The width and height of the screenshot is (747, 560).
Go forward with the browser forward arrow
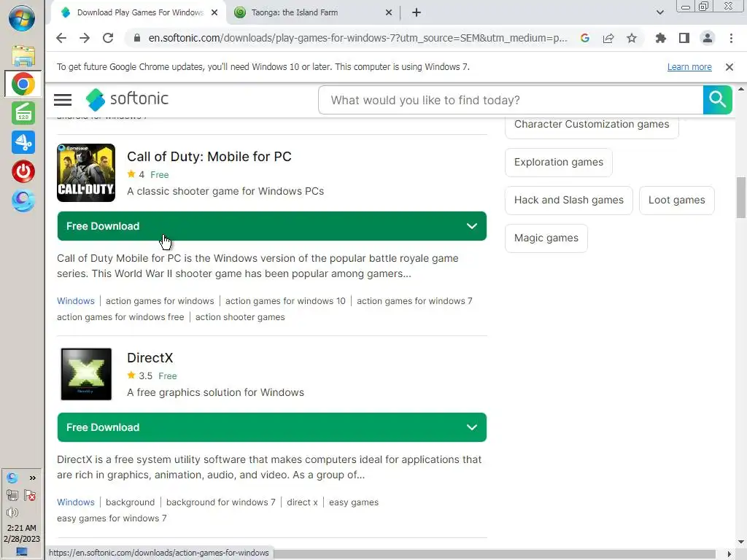pos(85,38)
